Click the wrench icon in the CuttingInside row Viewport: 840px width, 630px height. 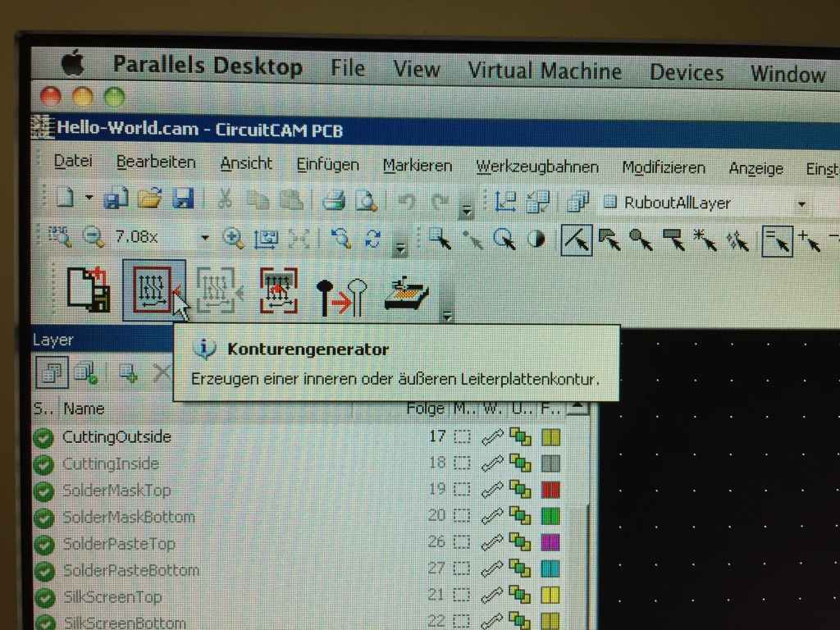[x=492, y=463]
